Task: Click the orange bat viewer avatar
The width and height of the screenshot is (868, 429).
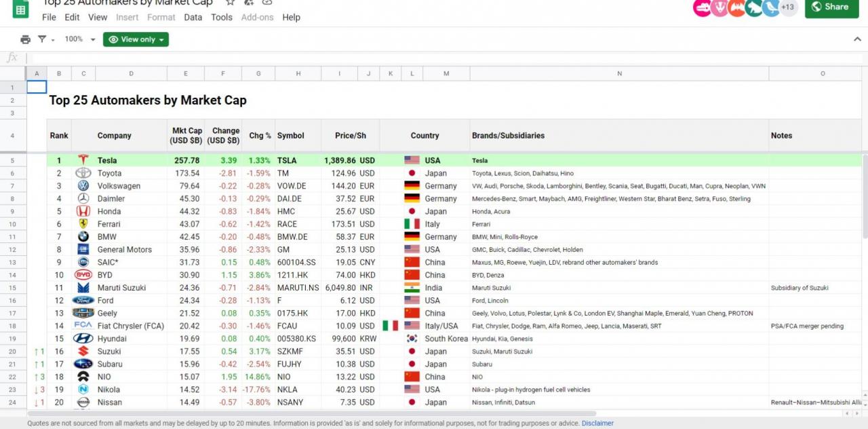Action: (737, 7)
